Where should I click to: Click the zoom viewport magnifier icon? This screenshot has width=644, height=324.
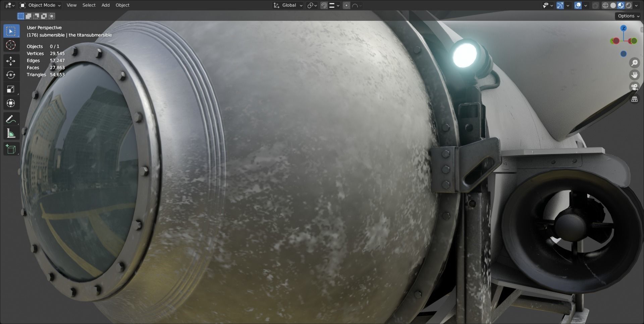[x=634, y=63]
